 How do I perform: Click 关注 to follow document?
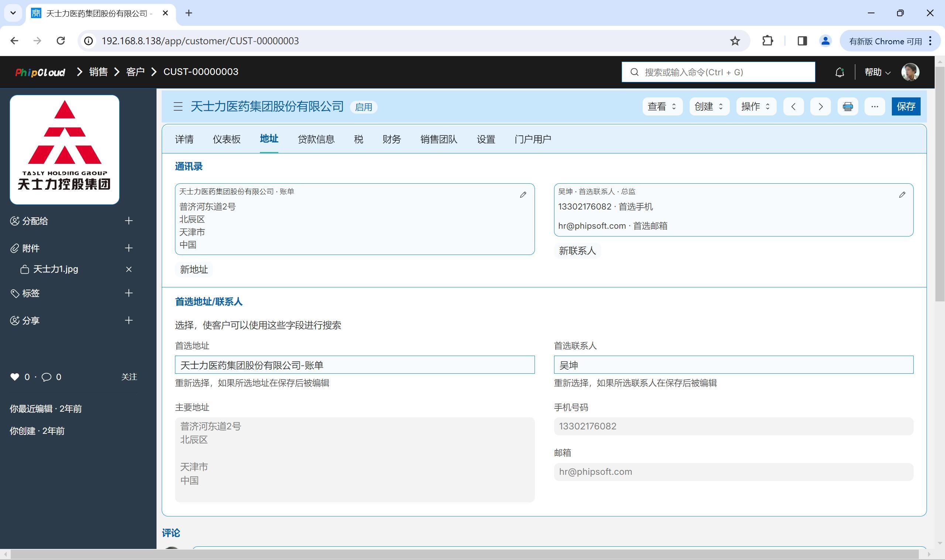pos(129,377)
